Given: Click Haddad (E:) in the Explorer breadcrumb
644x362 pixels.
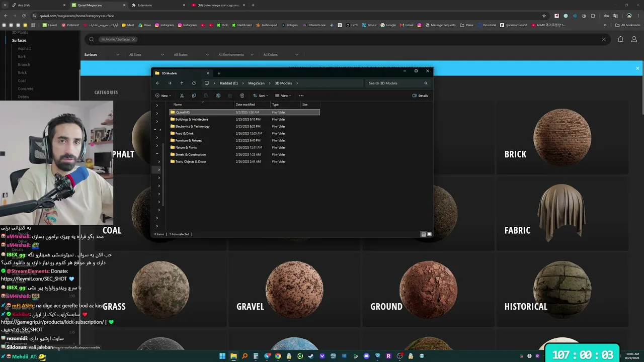Looking at the screenshot, I should point(228,83).
